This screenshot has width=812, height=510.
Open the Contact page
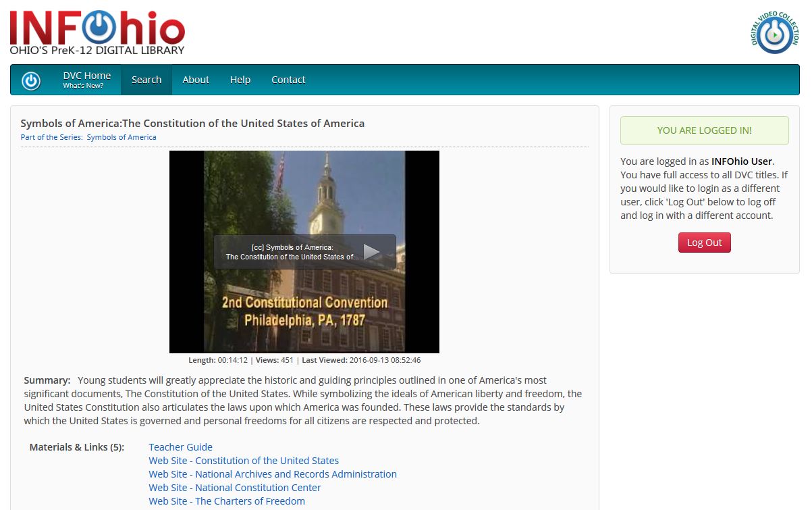click(x=288, y=80)
